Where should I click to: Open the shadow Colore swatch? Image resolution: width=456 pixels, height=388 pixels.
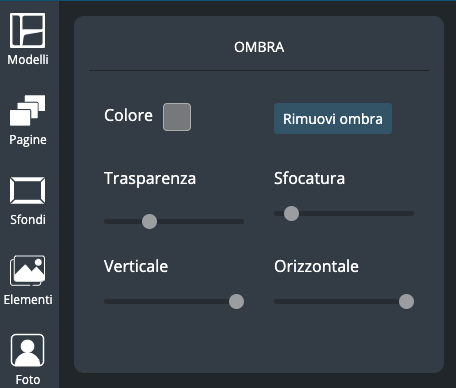[177, 117]
